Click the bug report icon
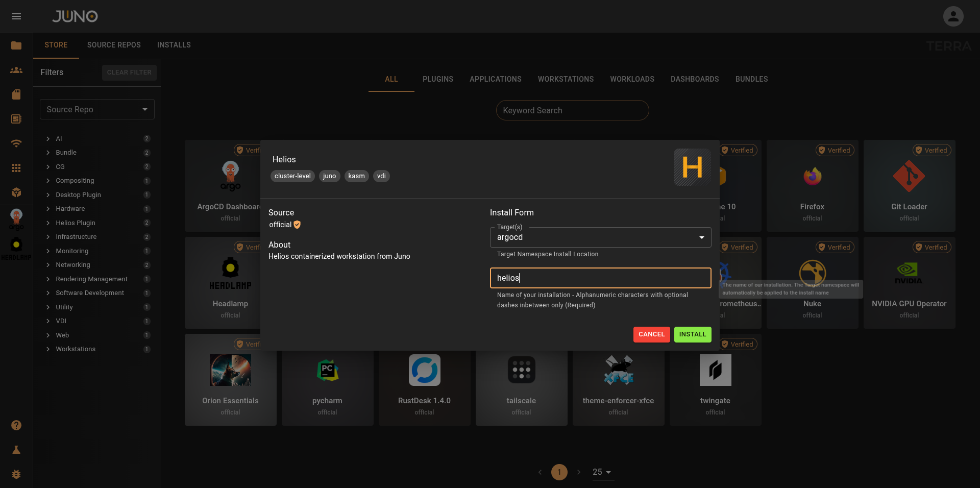The height and width of the screenshot is (488, 980). 16,474
